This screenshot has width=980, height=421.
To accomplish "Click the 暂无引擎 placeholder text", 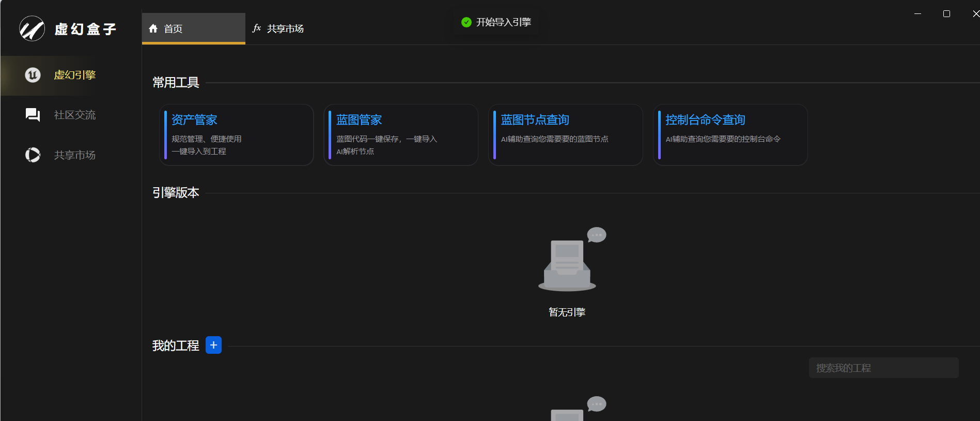I will pyautogui.click(x=567, y=312).
